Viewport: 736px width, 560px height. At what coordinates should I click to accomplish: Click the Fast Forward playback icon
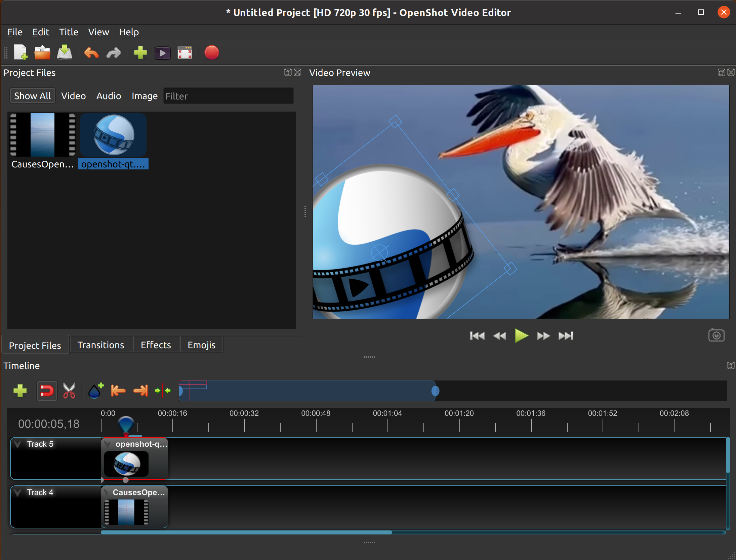pyautogui.click(x=541, y=335)
